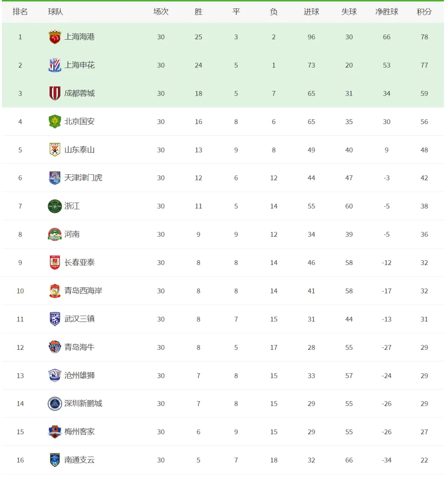The width and height of the screenshot is (448, 479).
Task: Click the 排名 column header
Action: tap(20, 12)
